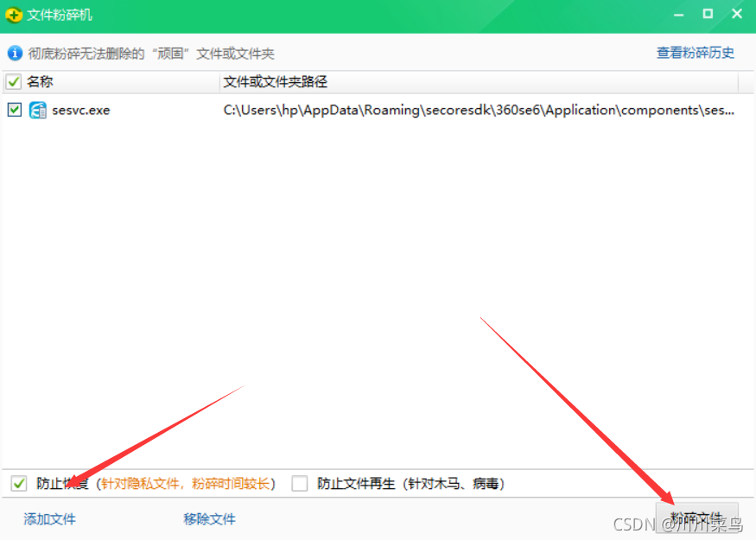Viewport: 756px width, 540px height.
Task: Click the 移除文件 link
Action: (209, 518)
